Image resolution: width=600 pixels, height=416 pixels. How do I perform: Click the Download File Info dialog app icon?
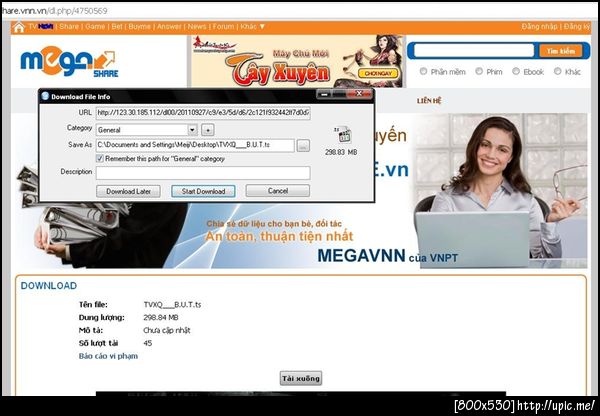click(x=45, y=96)
